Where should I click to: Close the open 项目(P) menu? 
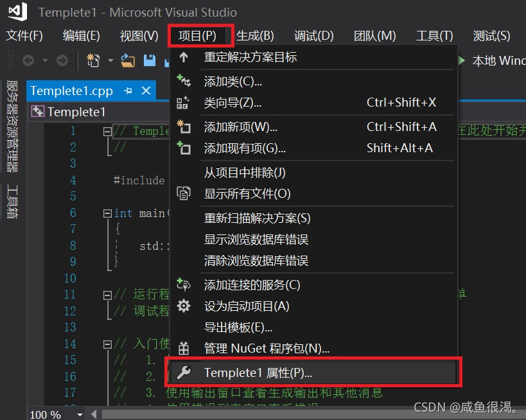197,35
